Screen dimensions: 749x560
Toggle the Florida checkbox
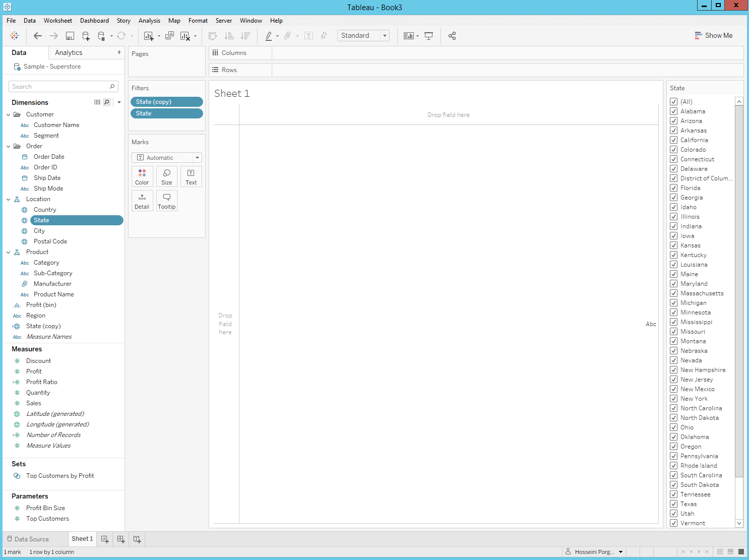(673, 188)
